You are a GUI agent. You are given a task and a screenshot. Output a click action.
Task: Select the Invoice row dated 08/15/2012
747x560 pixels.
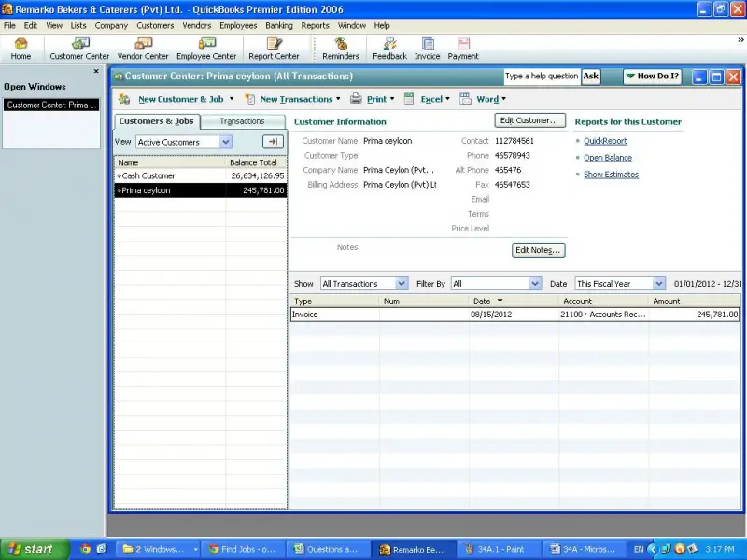tap(514, 315)
